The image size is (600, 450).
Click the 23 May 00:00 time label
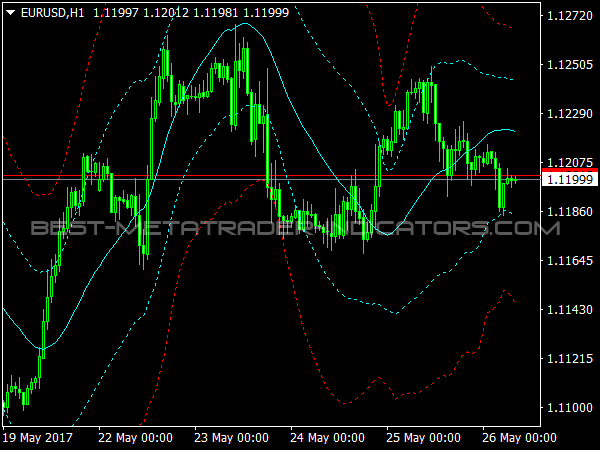[x=232, y=438]
